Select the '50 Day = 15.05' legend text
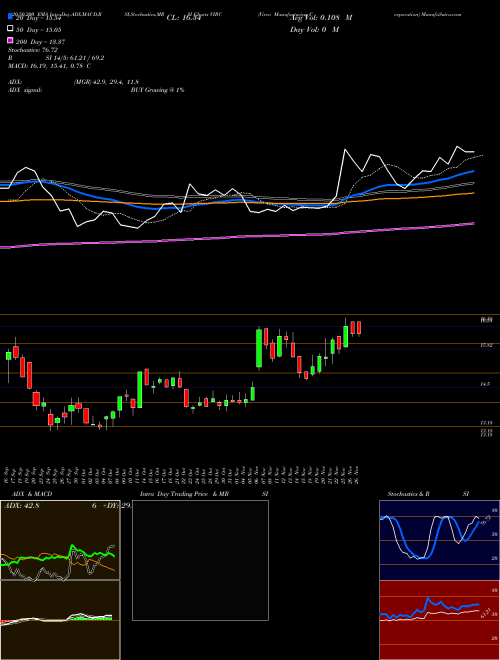Image resolution: width=500 pixels, height=660 pixels. click(39, 30)
